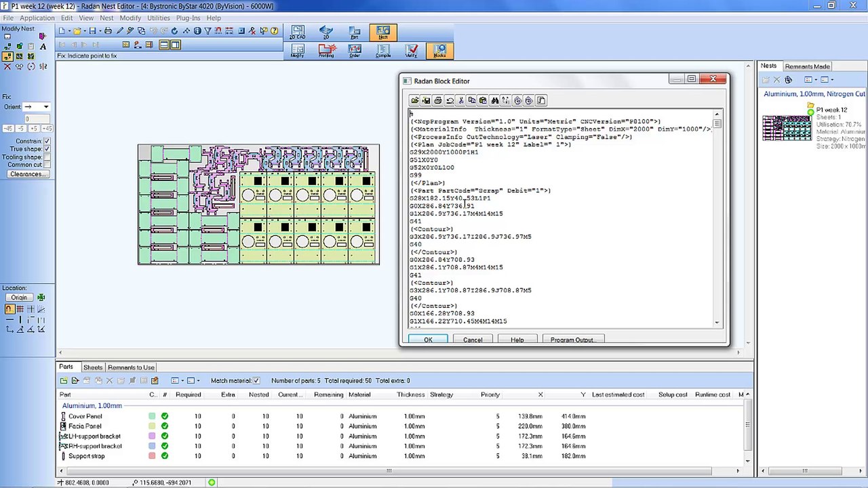Click Save icon in Block Editor
Image resolution: width=868 pixels, height=488 pixels.
[x=426, y=100]
